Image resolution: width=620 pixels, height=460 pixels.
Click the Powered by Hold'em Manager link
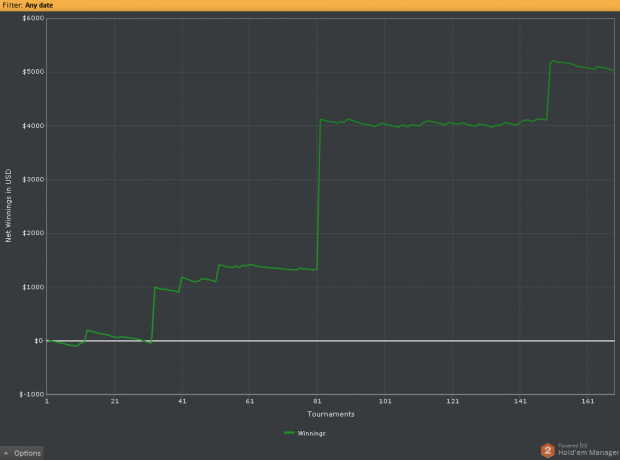point(588,449)
